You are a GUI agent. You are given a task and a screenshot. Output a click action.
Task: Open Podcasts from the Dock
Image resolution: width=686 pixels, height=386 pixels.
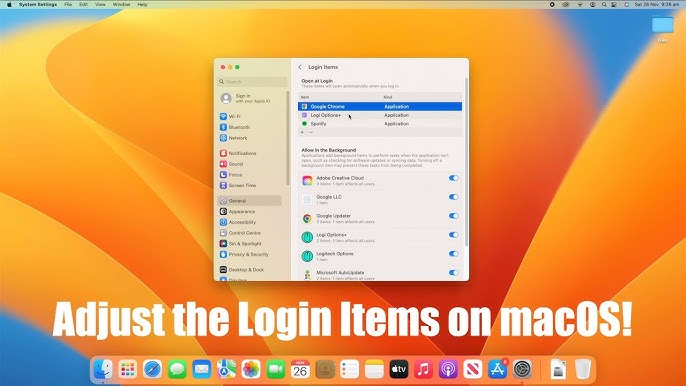coord(448,369)
